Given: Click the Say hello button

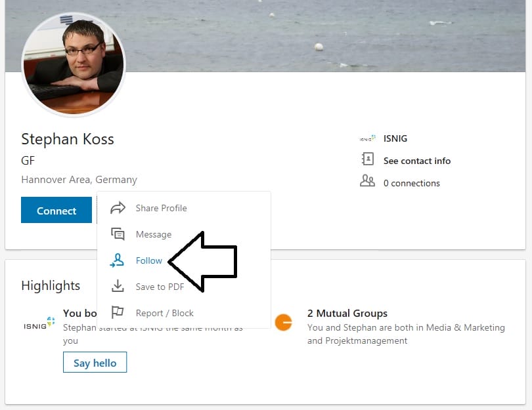Looking at the screenshot, I should tap(95, 363).
